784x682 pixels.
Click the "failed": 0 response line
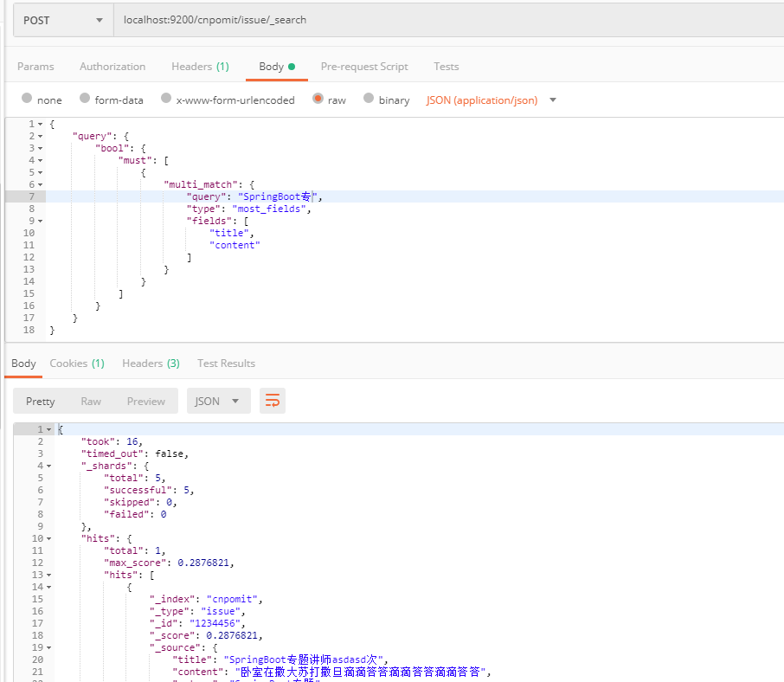click(135, 514)
